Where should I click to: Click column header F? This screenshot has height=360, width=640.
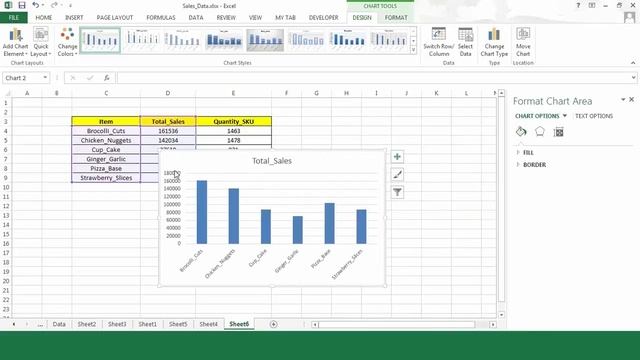286,93
